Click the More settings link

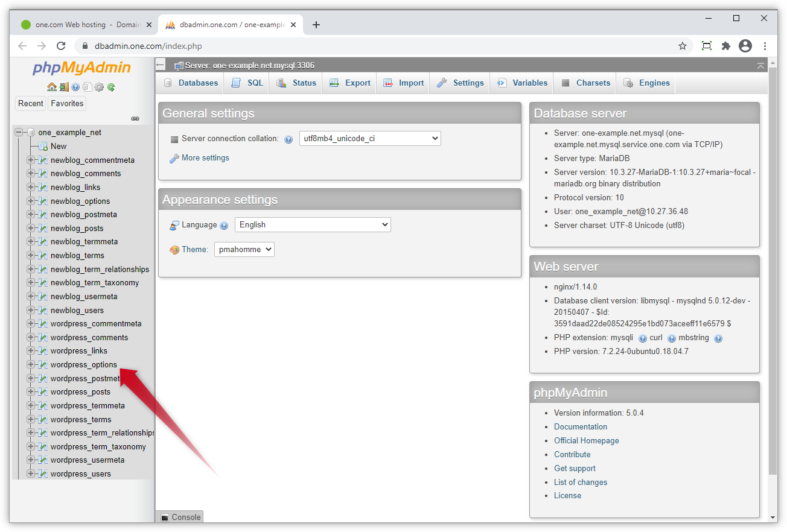(x=205, y=157)
